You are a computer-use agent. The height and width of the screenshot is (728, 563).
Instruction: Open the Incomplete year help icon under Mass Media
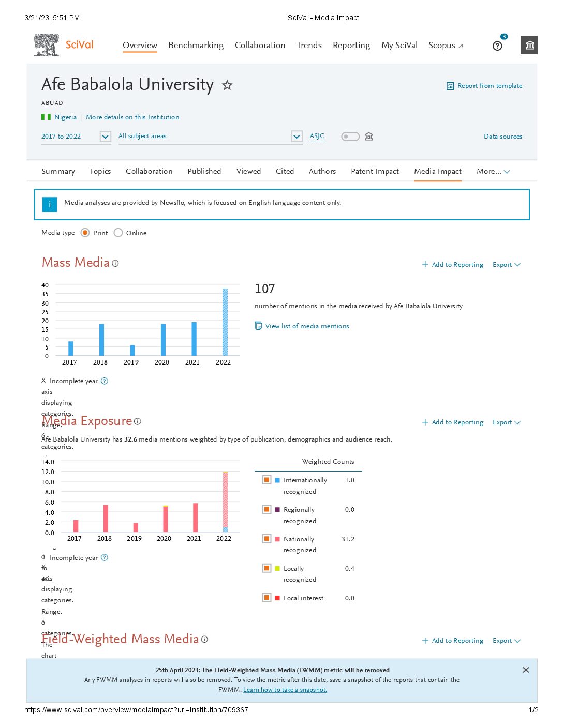tap(105, 381)
